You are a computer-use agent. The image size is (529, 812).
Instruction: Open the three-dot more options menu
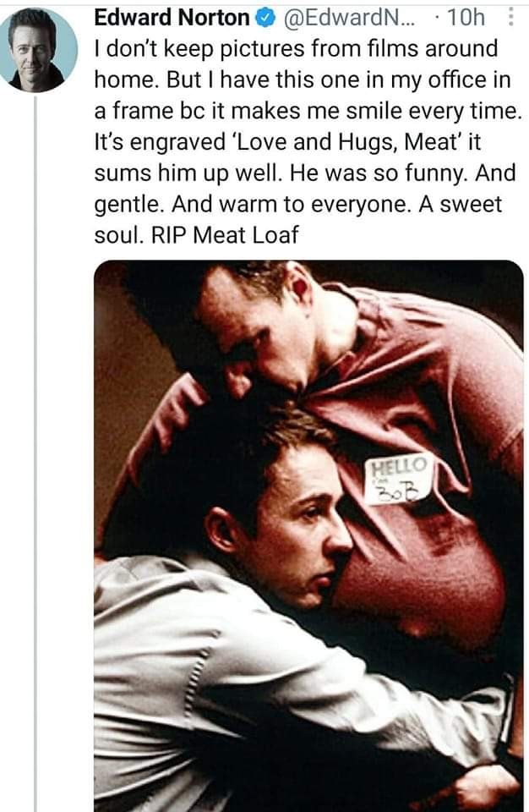pyautogui.click(x=510, y=18)
